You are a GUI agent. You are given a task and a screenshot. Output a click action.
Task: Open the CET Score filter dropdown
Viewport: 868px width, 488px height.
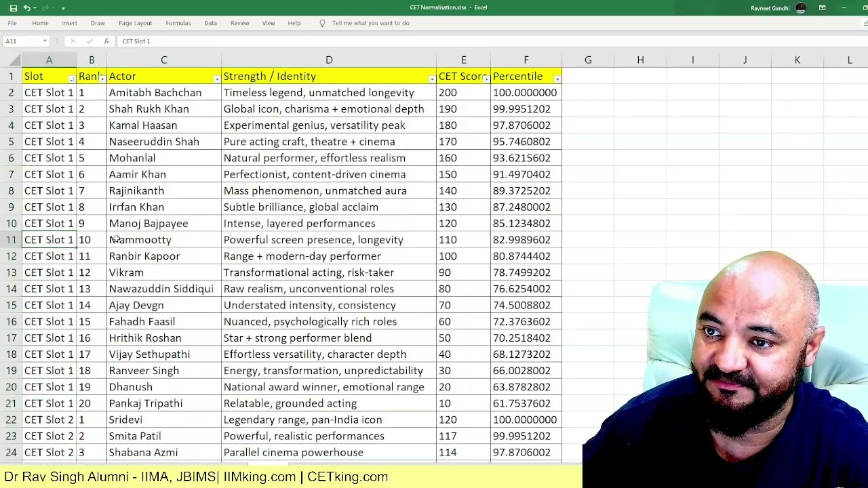point(486,79)
